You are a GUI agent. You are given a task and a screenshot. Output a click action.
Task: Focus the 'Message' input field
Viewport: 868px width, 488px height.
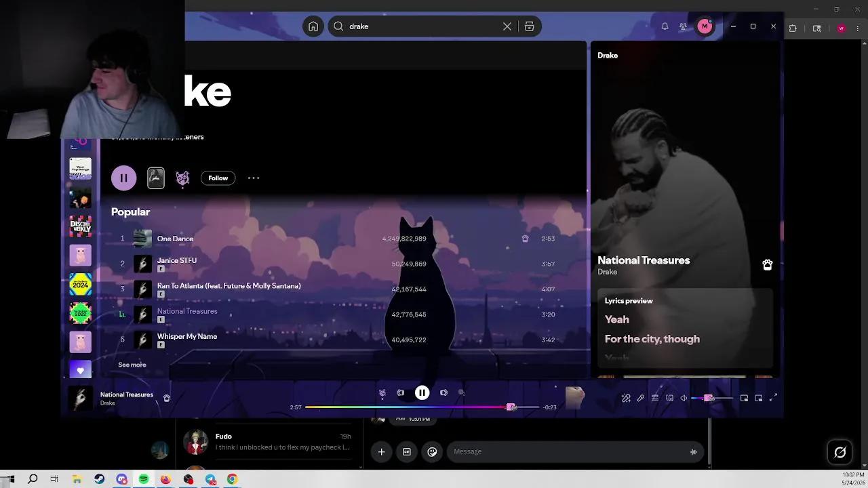[x=566, y=451]
